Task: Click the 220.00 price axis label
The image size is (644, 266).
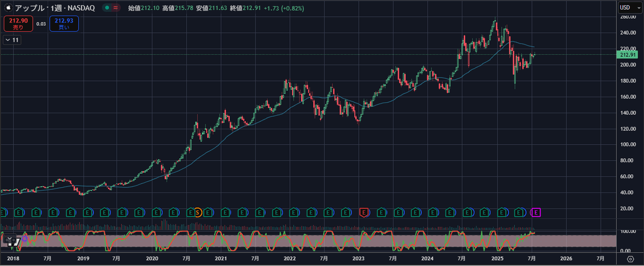Action: click(627, 49)
